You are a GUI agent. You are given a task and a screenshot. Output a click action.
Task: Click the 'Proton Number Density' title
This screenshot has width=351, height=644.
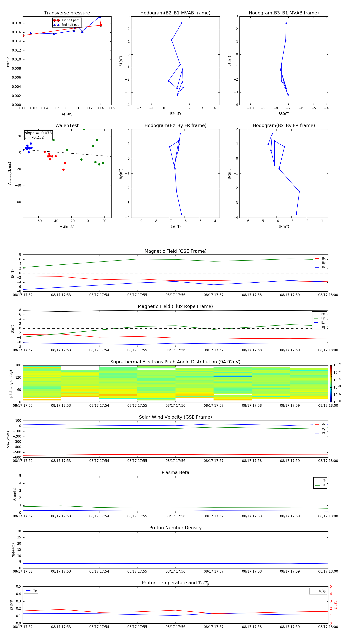[x=175, y=527]
